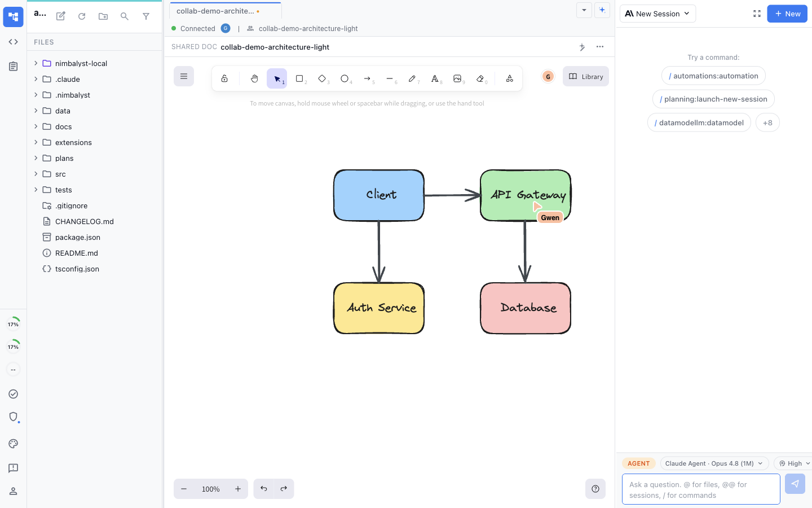
Task: Open the tsconfig.json file
Action: 95,269
